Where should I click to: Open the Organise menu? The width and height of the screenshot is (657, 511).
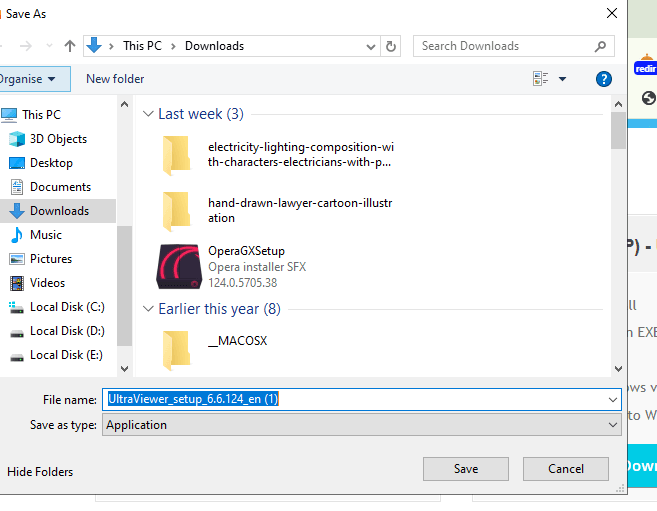(29, 79)
